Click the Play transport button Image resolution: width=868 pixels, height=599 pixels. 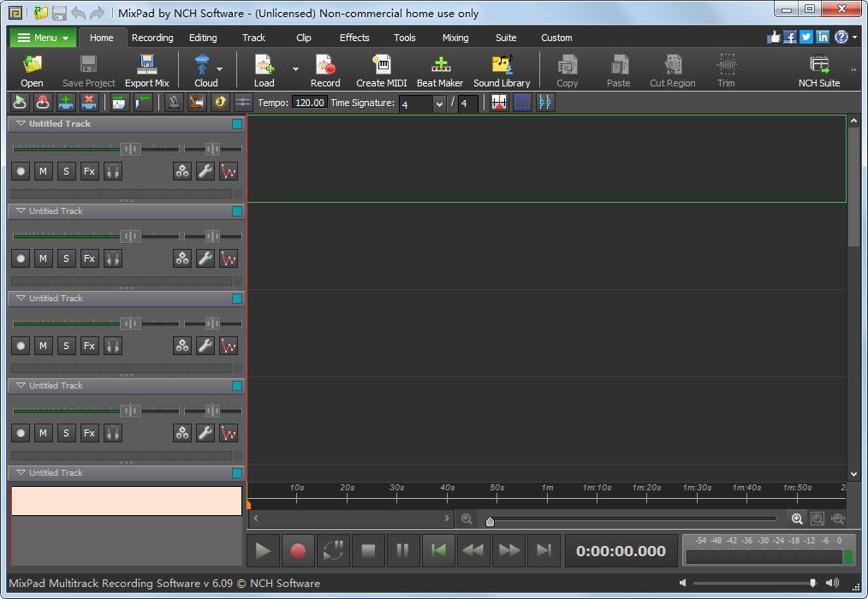[x=264, y=551]
